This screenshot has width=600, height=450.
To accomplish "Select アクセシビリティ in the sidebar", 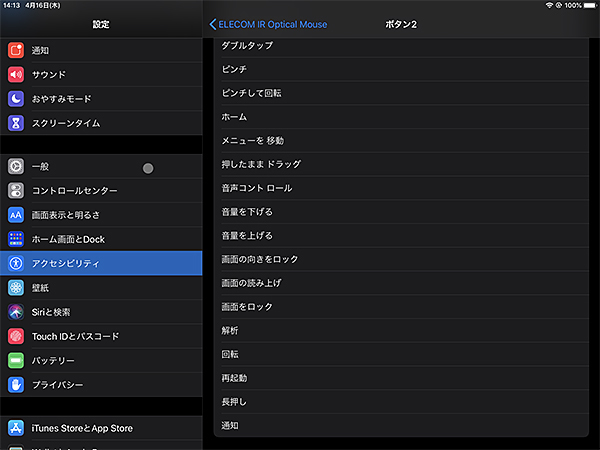I will pos(100,263).
